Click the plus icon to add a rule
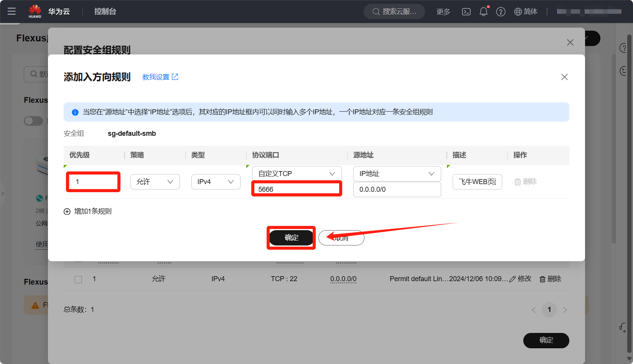This screenshot has height=364, width=633. [x=67, y=211]
